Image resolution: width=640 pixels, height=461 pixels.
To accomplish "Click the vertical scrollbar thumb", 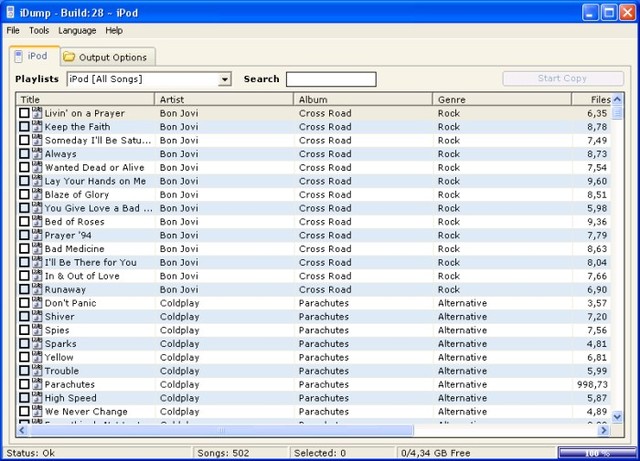I will (x=617, y=113).
